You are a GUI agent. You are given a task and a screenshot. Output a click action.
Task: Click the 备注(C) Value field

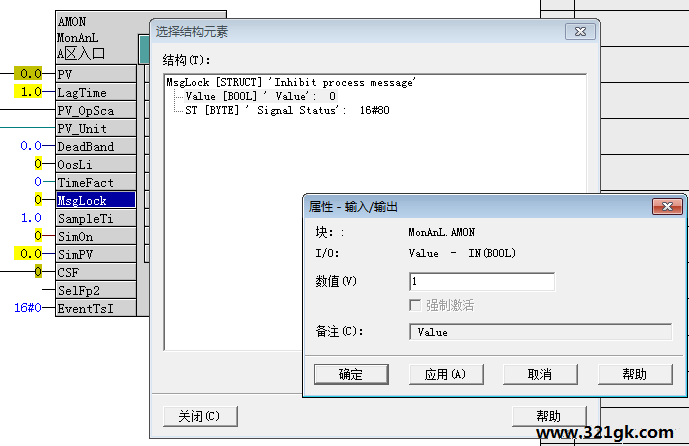click(x=540, y=332)
